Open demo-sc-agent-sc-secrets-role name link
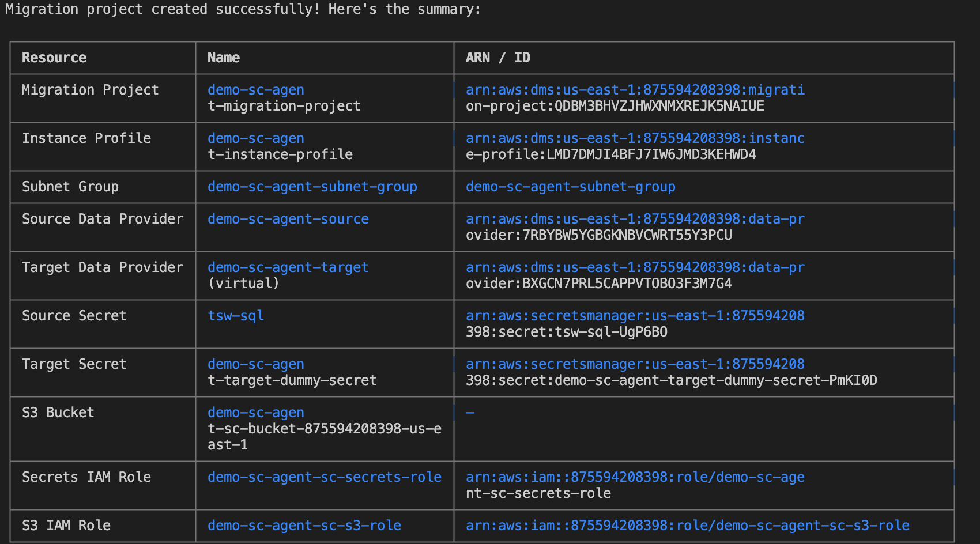980x544 pixels. point(325,477)
